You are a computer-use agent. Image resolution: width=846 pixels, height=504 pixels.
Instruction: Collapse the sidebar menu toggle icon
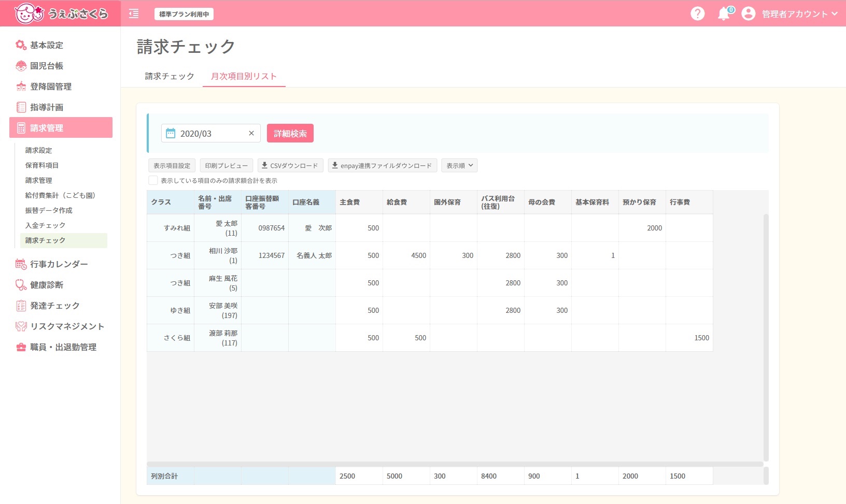coord(134,14)
